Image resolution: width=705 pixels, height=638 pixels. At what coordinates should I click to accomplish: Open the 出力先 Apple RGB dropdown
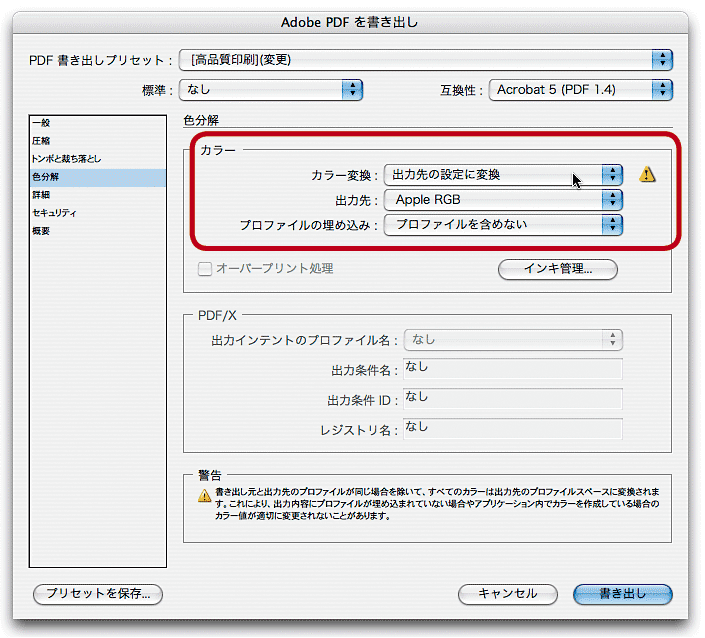[503, 200]
